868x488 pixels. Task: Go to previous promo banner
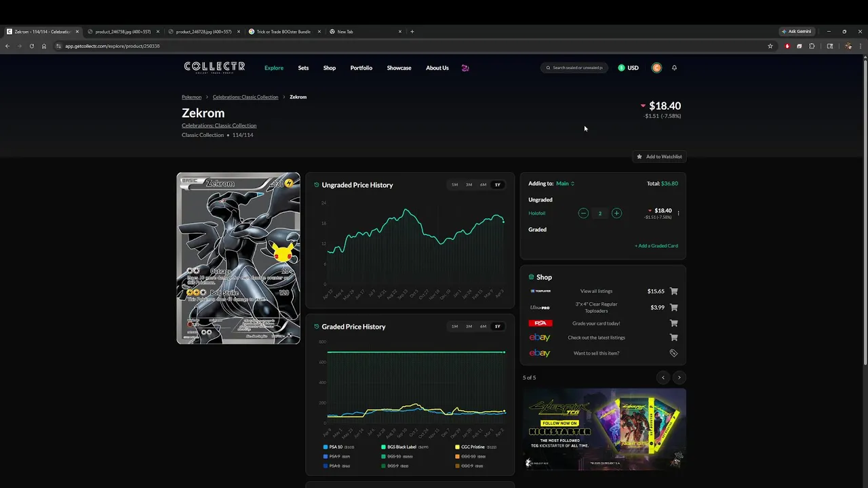pyautogui.click(x=663, y=378)
